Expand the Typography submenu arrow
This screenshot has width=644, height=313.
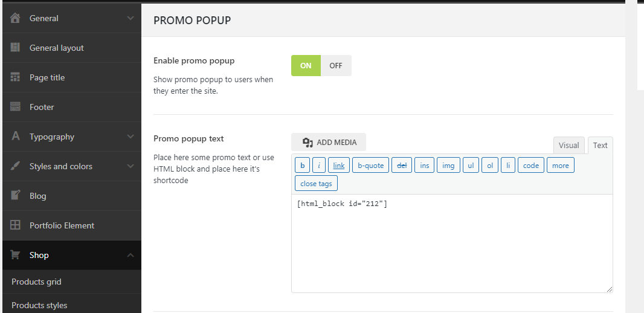pos(130,137)
